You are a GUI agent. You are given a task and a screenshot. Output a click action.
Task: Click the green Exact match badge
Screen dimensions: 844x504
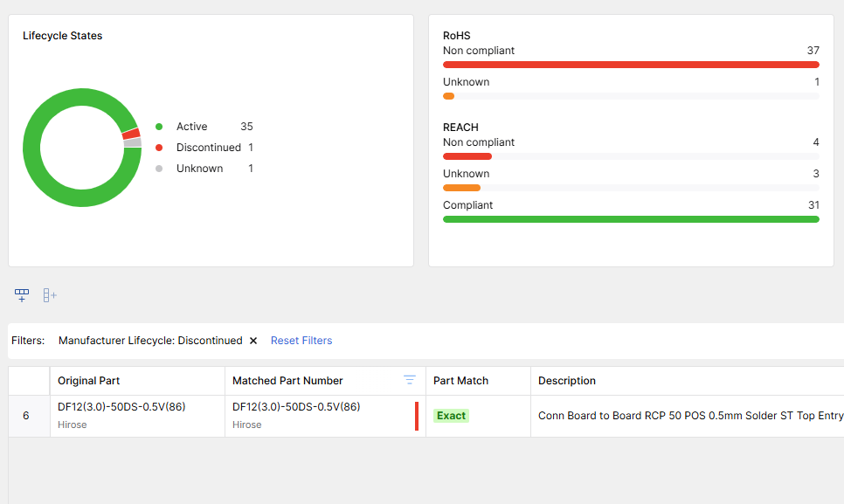(x=451, y=416)
